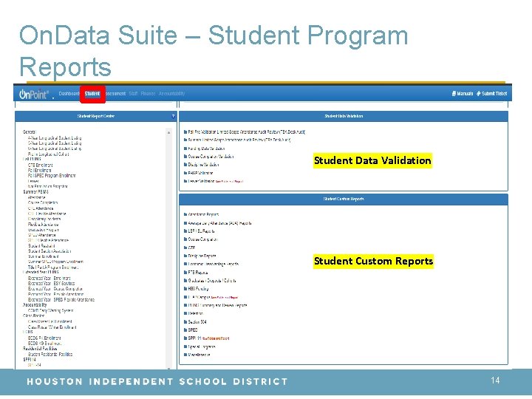Select Student Section Association report
The image size is (532, 399).
click(50, 251)
